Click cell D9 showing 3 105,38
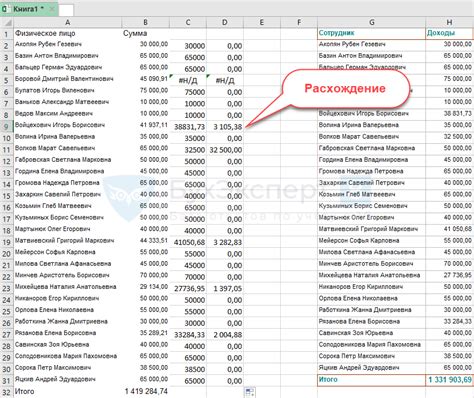Screen dimensions: 474x398 pyautogui.click(x=225, y=127)
